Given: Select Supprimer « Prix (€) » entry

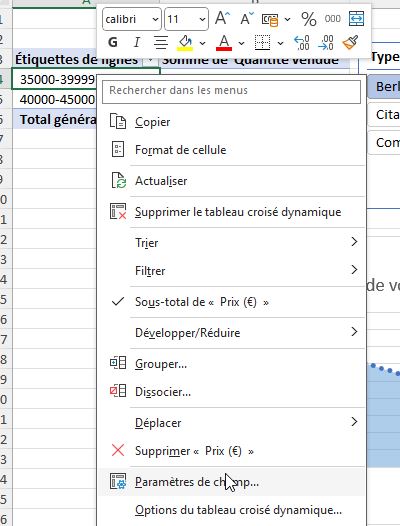Looking at the screenshot, I should click(232, 451).
